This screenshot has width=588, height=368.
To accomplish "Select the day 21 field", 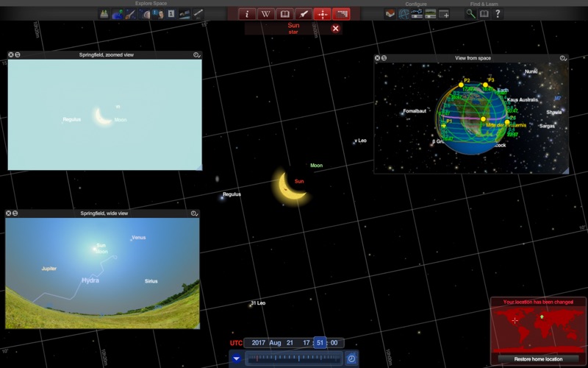I will coord(290,343).
